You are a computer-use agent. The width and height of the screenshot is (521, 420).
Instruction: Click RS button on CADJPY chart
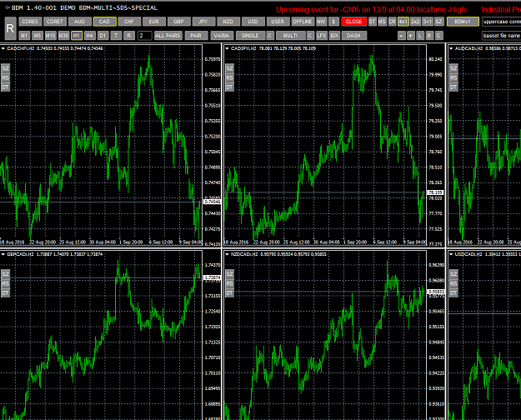(229, 77)
